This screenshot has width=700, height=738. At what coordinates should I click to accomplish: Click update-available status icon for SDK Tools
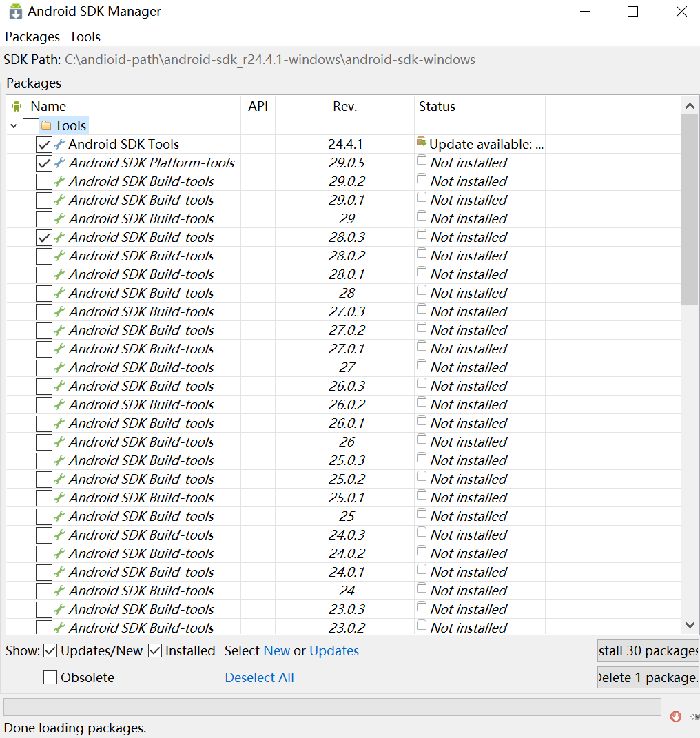422,142
